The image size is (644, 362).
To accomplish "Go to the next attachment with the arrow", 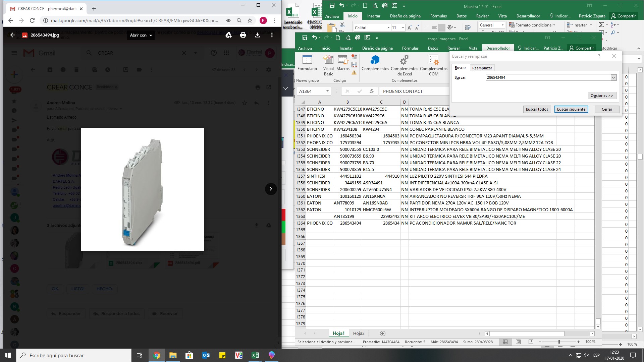I will 270,189.
